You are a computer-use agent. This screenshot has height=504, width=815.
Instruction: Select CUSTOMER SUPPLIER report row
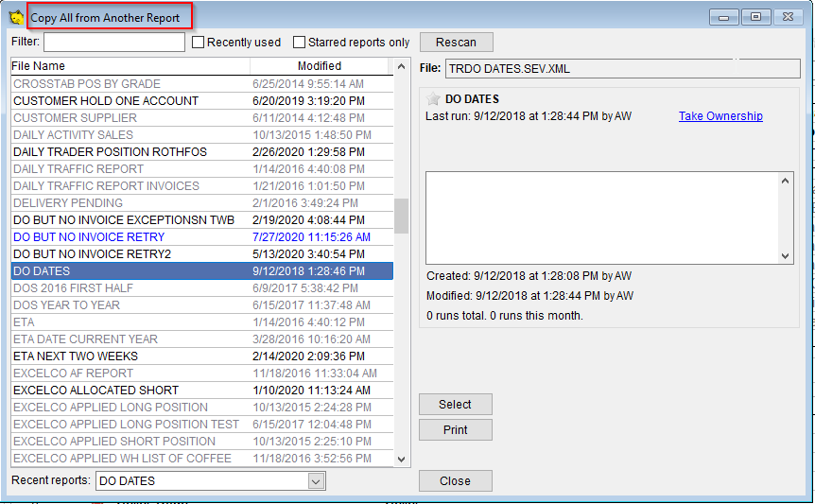click(202, 118)
